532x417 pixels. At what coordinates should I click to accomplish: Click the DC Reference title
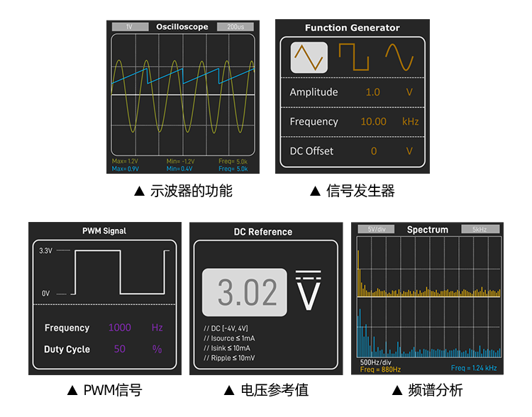pyautogui.click(x=263, y=232)
